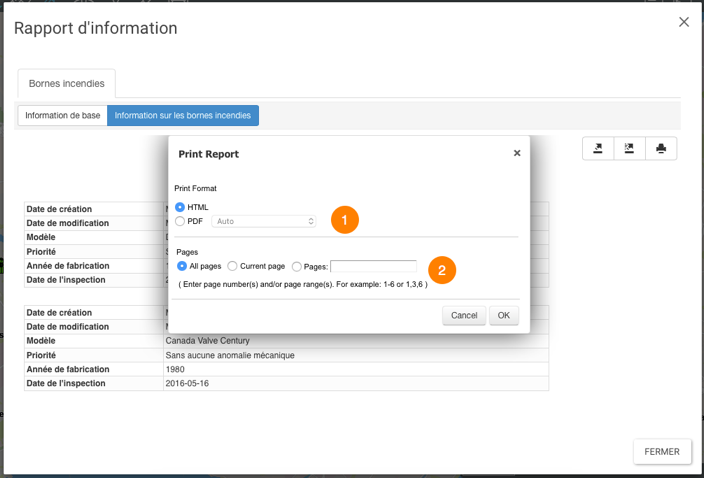The image size is (704, 478).
Task: Switch to Information sur les bornes incendies
Action: coord(183,116)
